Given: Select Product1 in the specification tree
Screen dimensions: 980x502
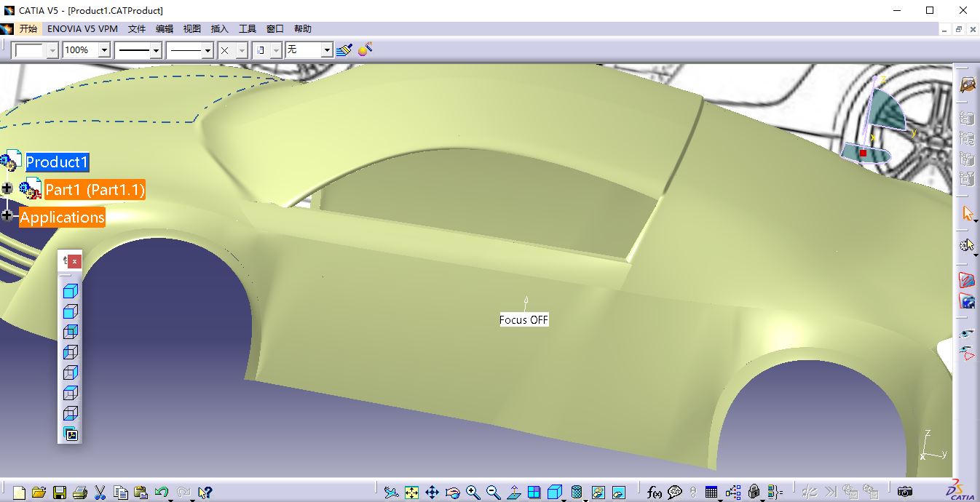Looking at the screenshot, I should (57, 162).
